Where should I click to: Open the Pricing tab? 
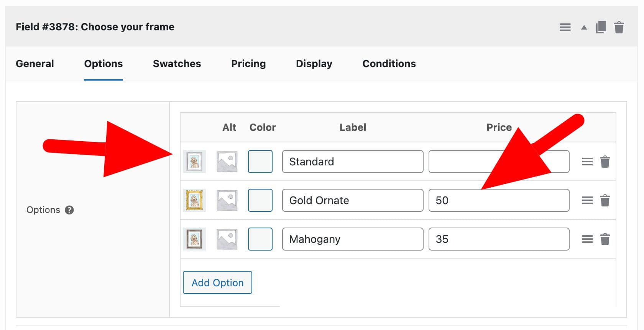[248, 64]
